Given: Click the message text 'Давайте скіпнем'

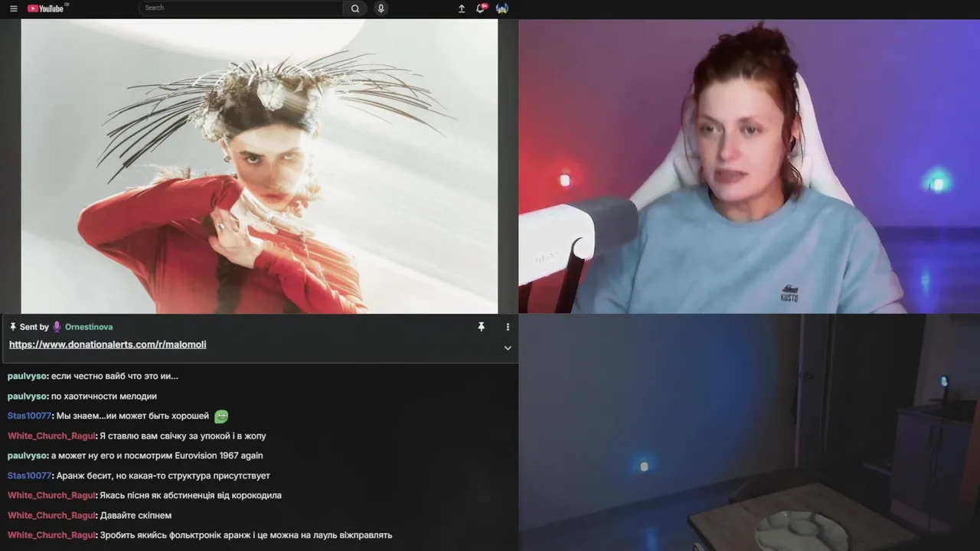Looking at the screenshot, I should pos(136,516).
